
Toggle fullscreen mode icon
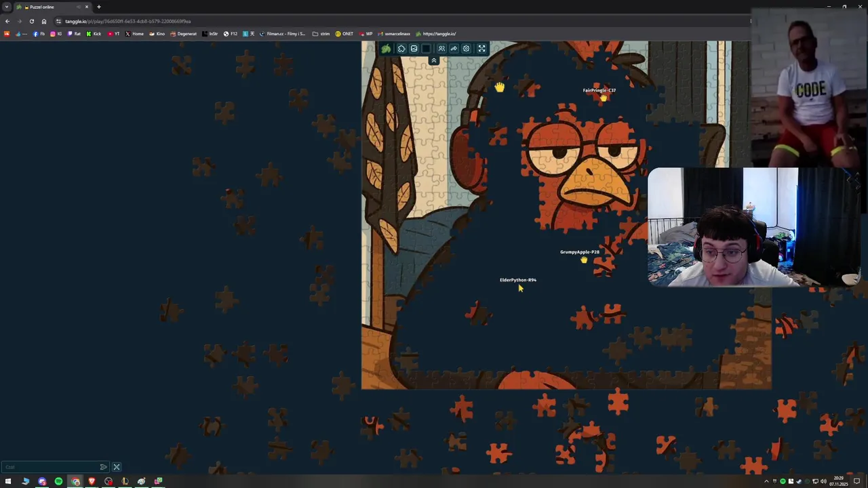coord(481,49)
